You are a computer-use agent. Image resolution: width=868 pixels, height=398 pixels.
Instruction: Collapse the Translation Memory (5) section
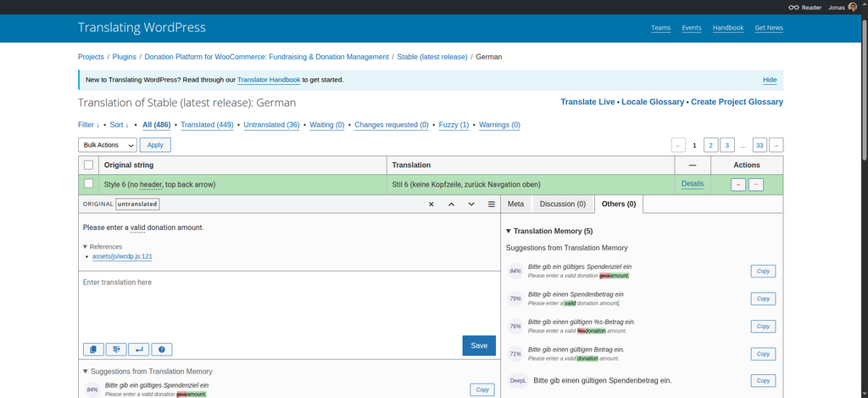pos(549,231)
